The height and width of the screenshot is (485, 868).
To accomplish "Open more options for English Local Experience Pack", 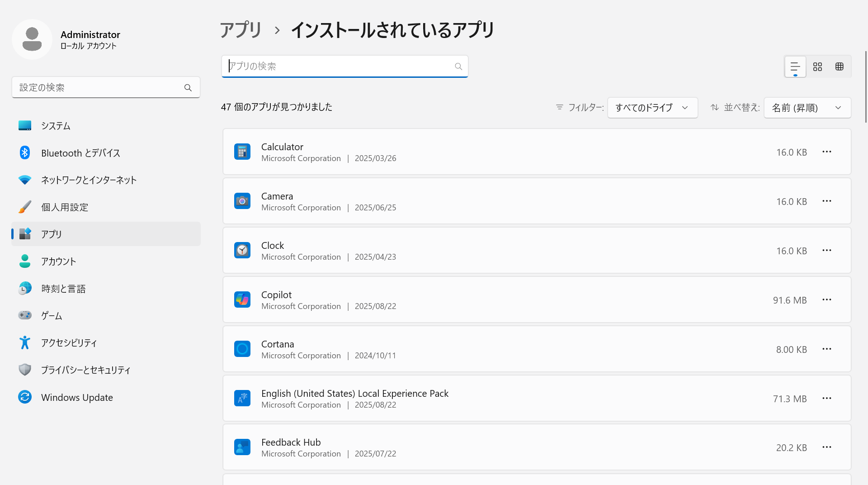I will pyautogui.click(x=827, y=399).
